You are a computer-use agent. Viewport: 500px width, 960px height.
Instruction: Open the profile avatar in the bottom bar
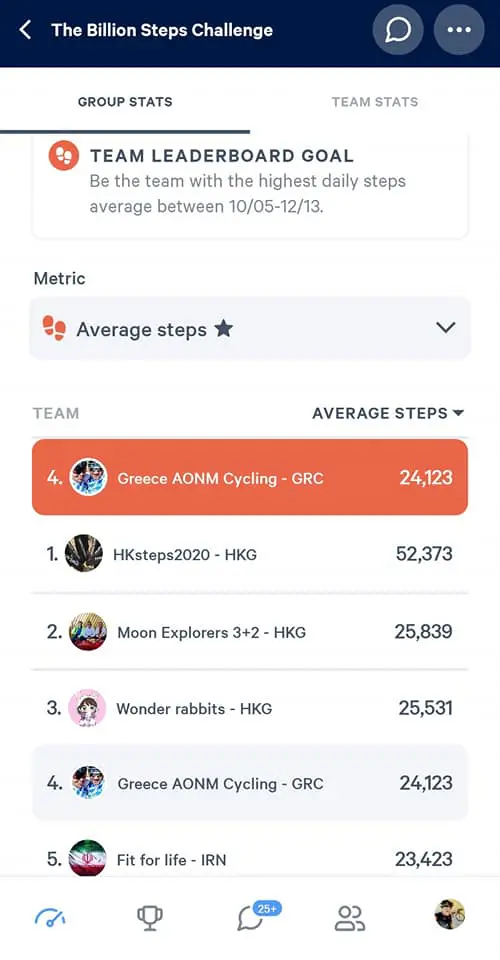pos(450,914)
